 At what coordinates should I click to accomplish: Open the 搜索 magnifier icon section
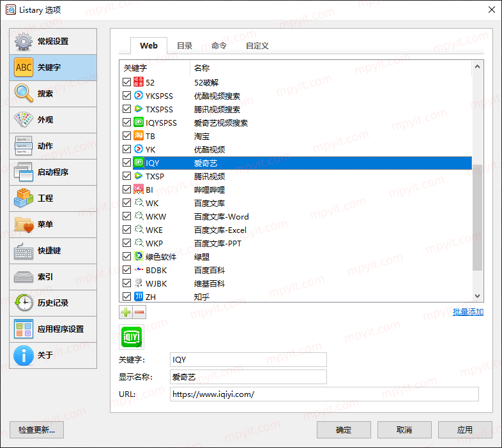pos(24,94)
